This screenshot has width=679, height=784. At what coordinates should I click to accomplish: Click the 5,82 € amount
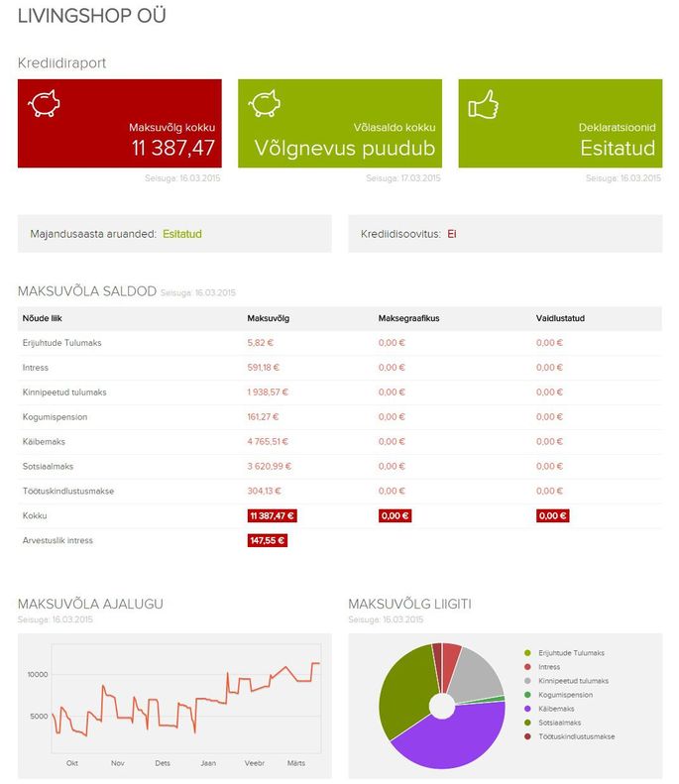click(x=260, y=343)
